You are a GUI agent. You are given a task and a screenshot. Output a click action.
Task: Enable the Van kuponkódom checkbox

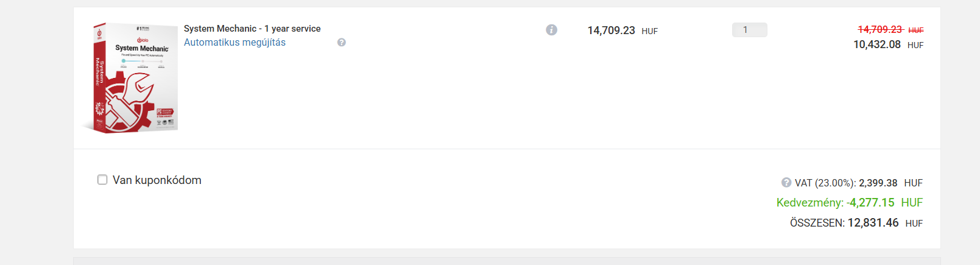[x=102, y=180]
